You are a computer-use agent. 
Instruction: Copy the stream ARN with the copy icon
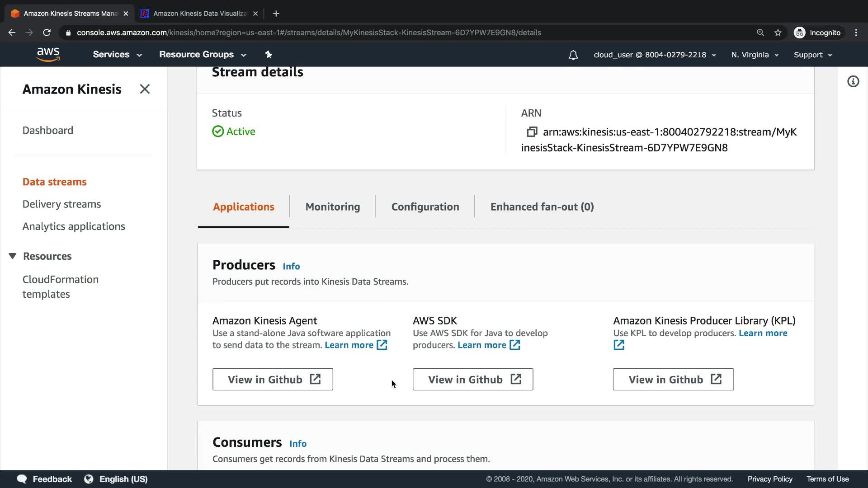pyautogui.click(x=532, y=132)
